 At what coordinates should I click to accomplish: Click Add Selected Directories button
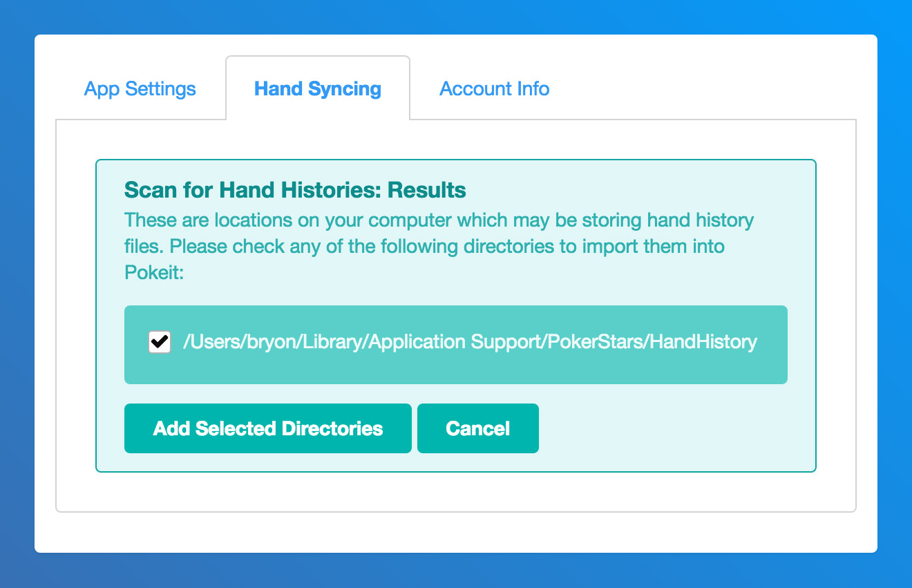268,428
